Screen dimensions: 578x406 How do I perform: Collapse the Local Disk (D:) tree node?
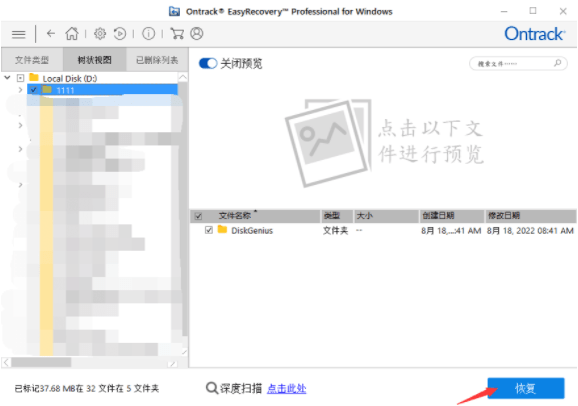pos(7,78)
